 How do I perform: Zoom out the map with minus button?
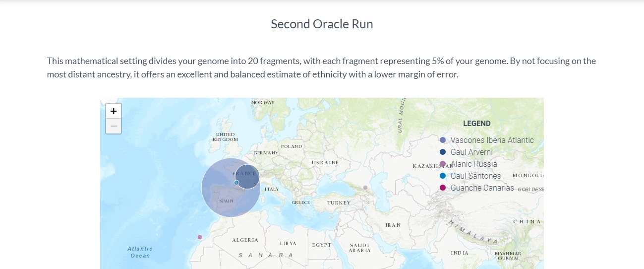pyautogui.click(x=114, y=126)
